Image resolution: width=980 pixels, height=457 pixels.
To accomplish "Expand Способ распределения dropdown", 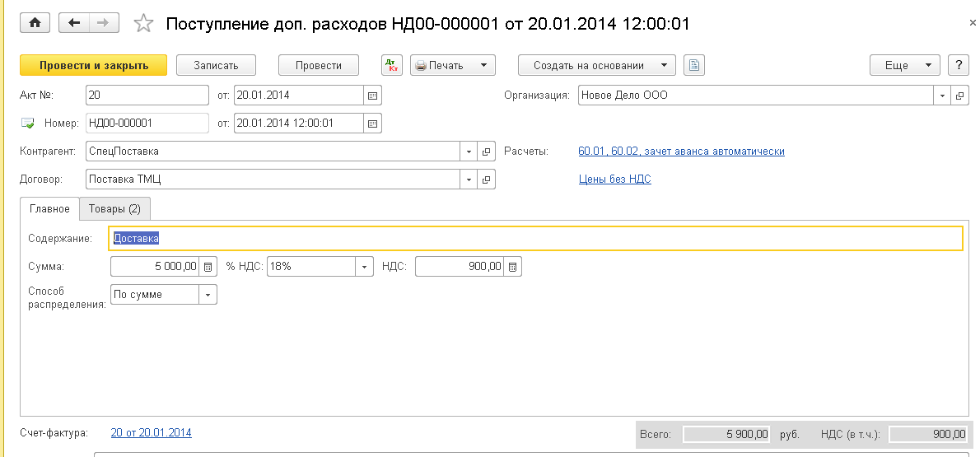I will tap(208, 295).
